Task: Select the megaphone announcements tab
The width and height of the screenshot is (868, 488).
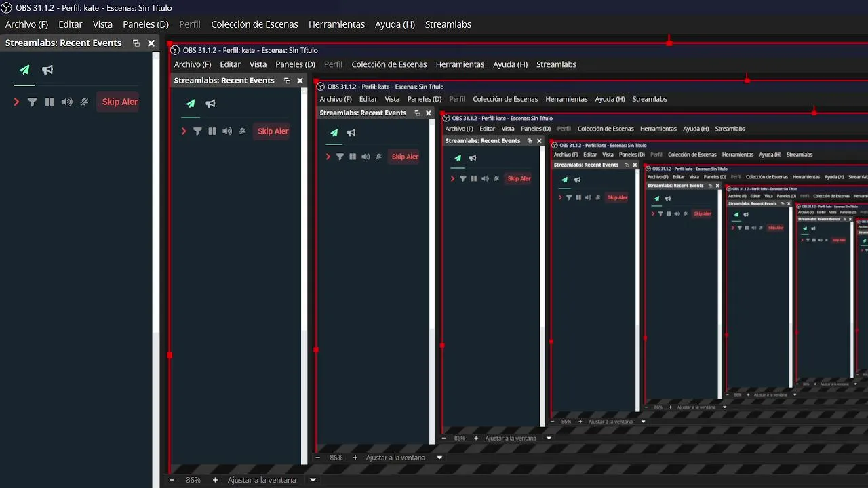Action: coord(47,70)
